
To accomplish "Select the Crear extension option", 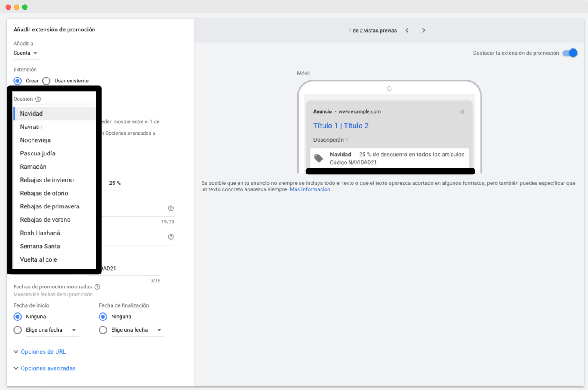I will 17,81.
